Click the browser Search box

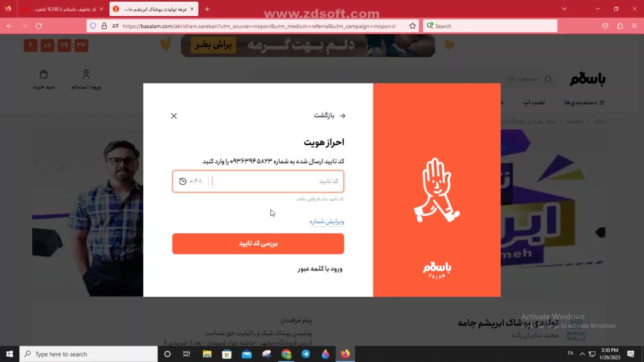tap(490, 26)
